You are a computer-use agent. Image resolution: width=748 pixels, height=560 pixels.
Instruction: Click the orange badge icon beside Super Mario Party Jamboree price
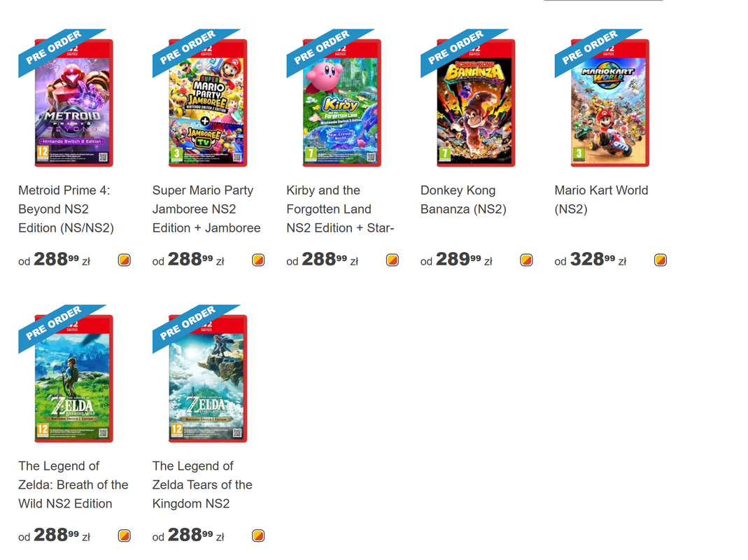click(259, 260)
